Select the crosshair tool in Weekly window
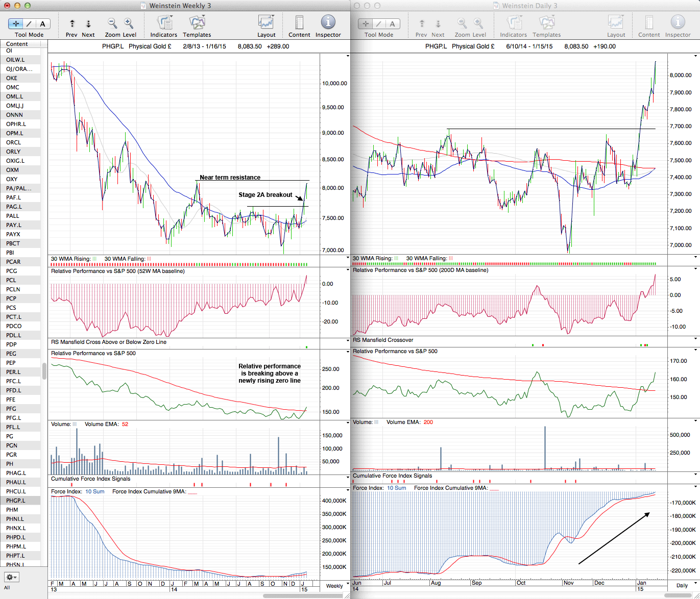700x599 pixels. click(x=16, y=24)
